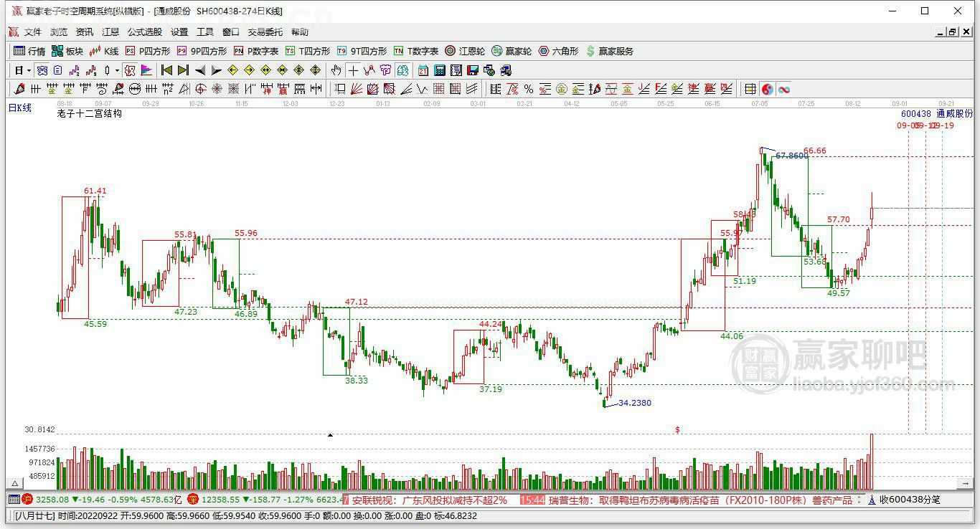The width and height of the screenshot is (980, 529).
Task: Open the calendar icon showing 21
Action: [423, 70]
